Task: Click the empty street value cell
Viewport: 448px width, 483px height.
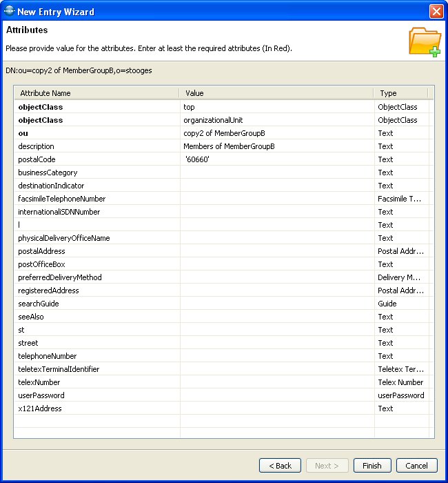Action: click(276, 343)
